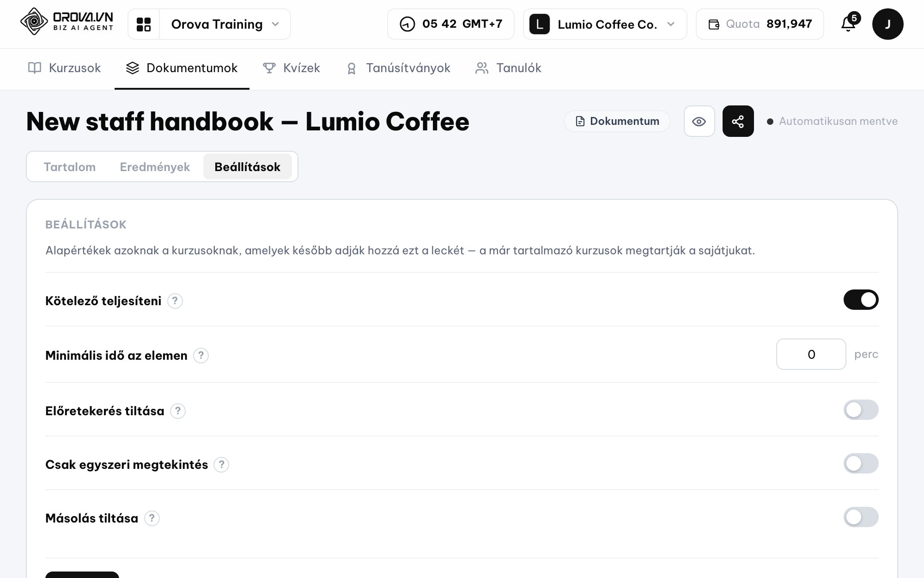Turn on Csak egyszeri megtekintés switch
Viewport: 924px width, 578px height.
click(x=861, y=463)
